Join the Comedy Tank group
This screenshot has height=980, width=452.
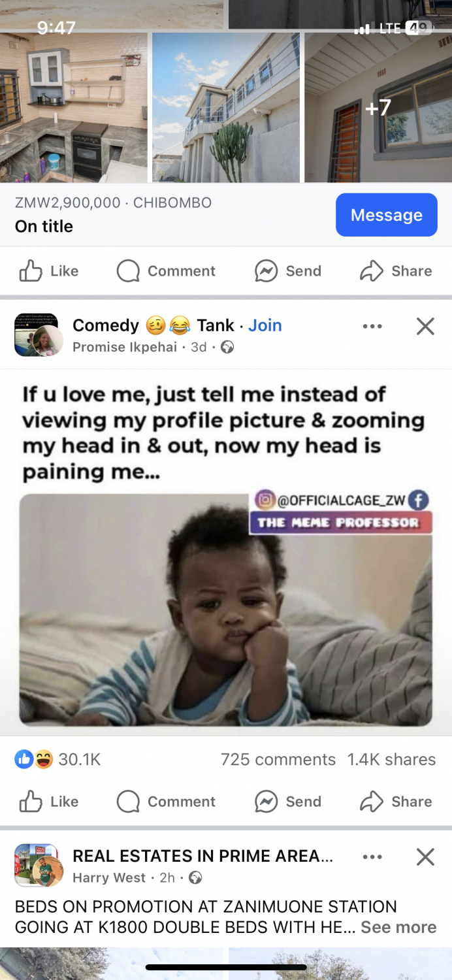point(265,325)
